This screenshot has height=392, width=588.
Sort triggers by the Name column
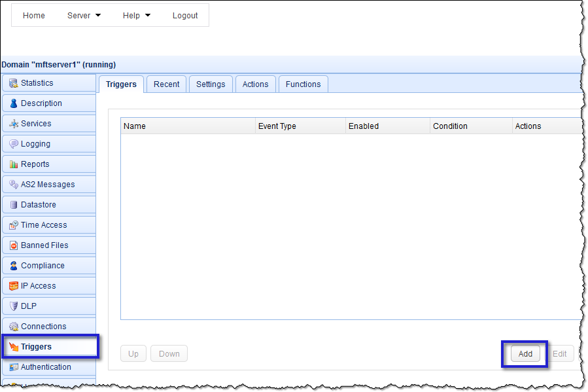coord(134,126)
